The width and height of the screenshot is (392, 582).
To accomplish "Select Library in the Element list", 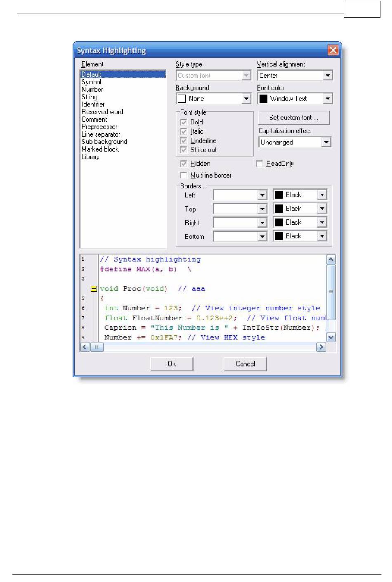I will tap(90, 157).
